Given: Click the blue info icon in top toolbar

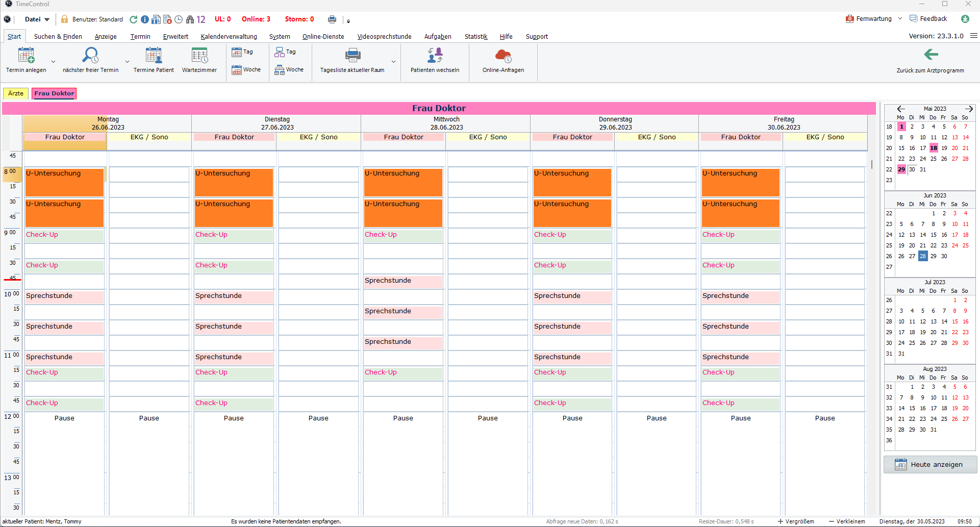Looking at the screenshot, I should (145, 19).
